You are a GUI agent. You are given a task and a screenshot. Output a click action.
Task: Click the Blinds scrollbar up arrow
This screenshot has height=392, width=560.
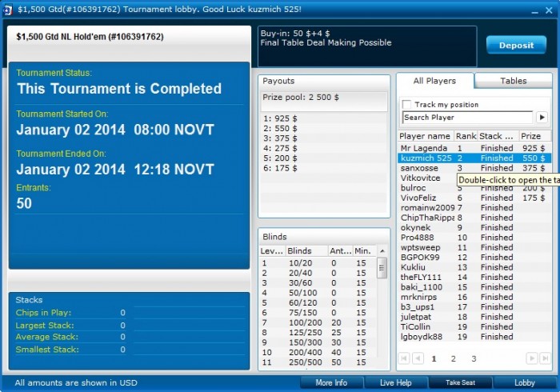pyautogui.click(x=382, y=251)
